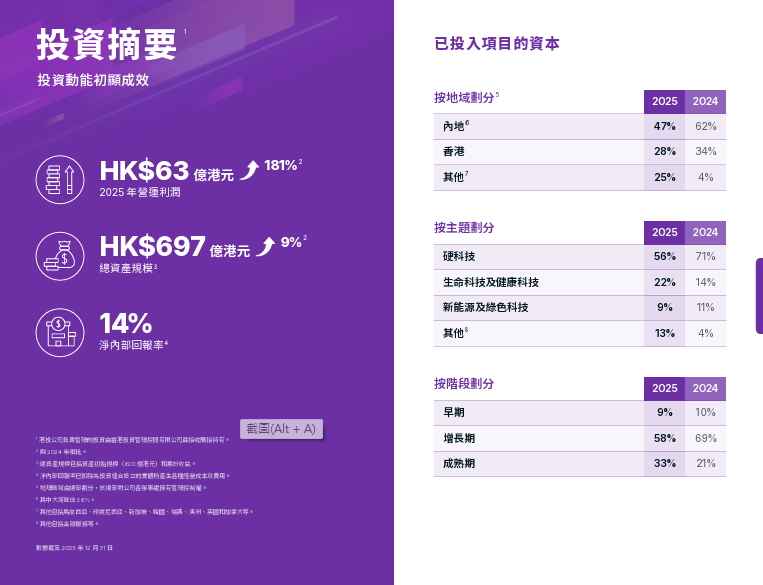Click the table title 按地域劃分

click(x=464, y=97)
